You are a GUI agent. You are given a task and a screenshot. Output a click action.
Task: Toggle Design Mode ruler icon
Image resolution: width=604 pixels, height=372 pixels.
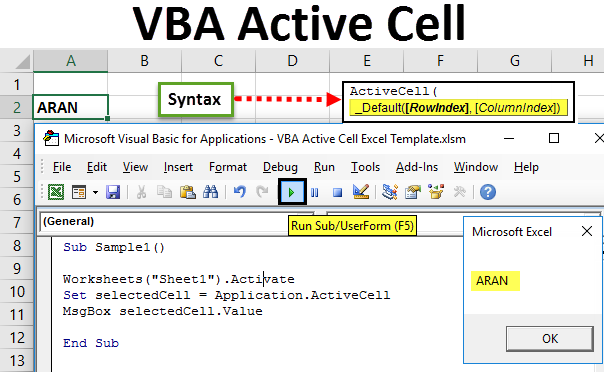click(x=361, y=192)
